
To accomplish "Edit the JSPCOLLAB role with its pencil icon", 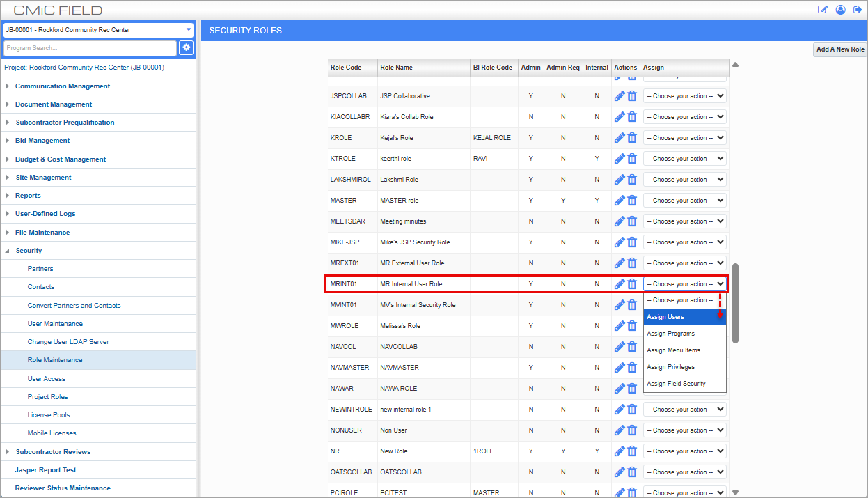I will click(620, 96).
